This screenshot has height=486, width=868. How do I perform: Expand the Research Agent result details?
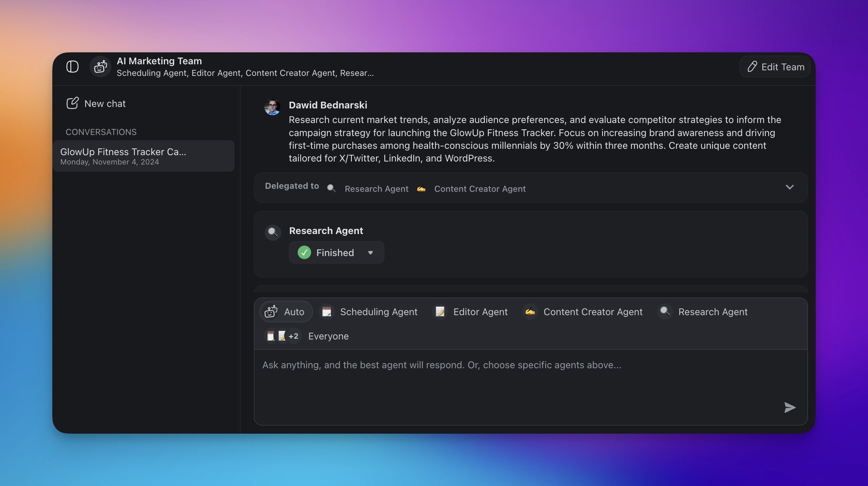(x=335, y=252)
